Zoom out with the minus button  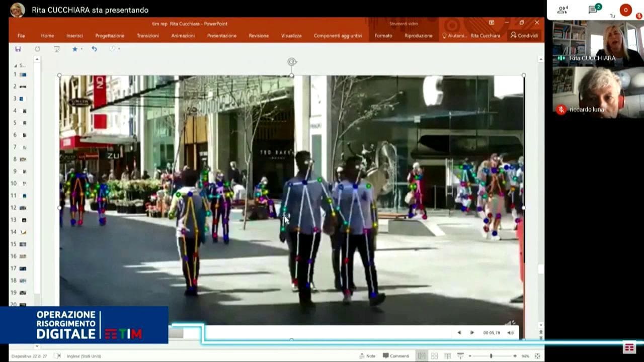coord(470,356)
